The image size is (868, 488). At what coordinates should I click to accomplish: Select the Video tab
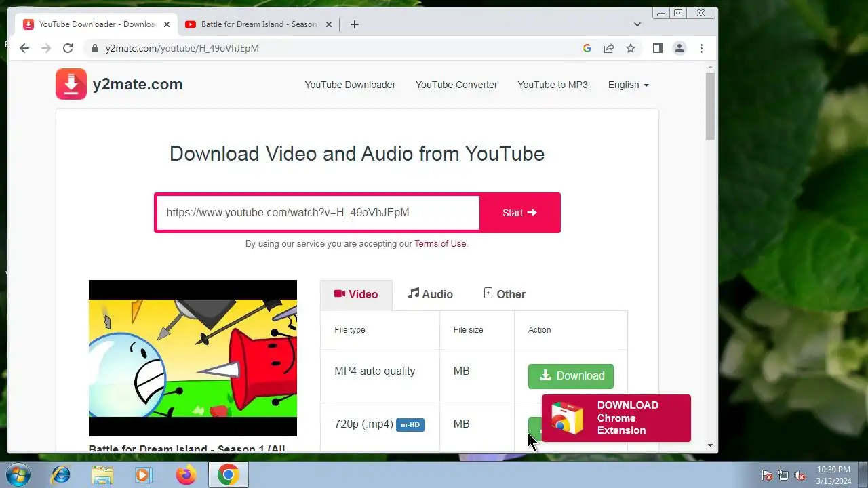click(x=356, y=294)
